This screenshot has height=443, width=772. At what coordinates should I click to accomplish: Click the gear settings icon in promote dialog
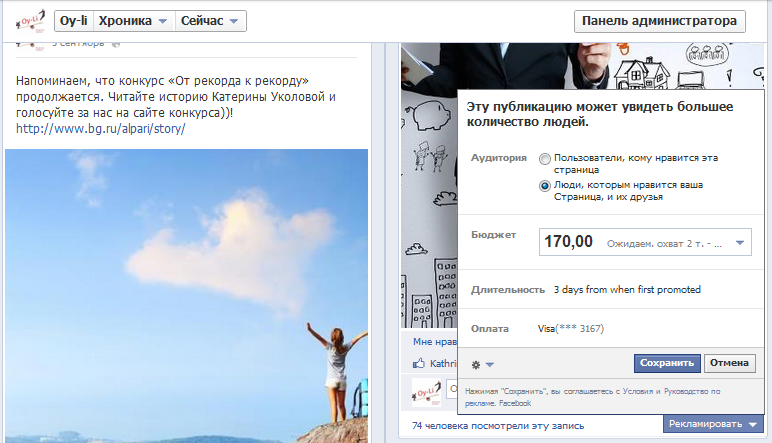point(476,365)
